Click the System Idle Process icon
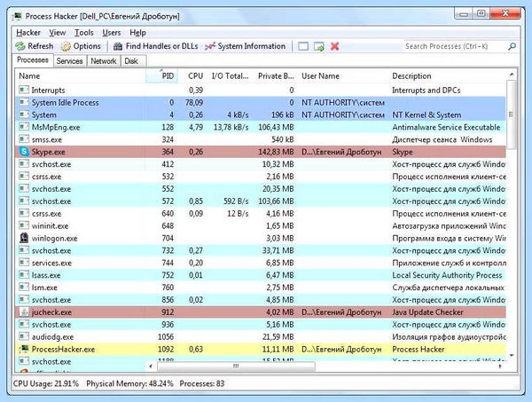Image resolution: width=532 pixels, height=402 pixels. 24,102
